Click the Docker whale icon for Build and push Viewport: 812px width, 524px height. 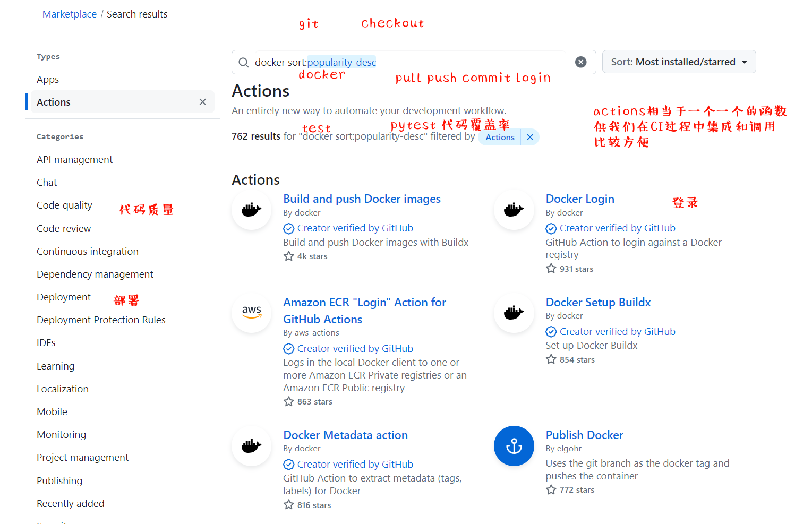point(252,210)
